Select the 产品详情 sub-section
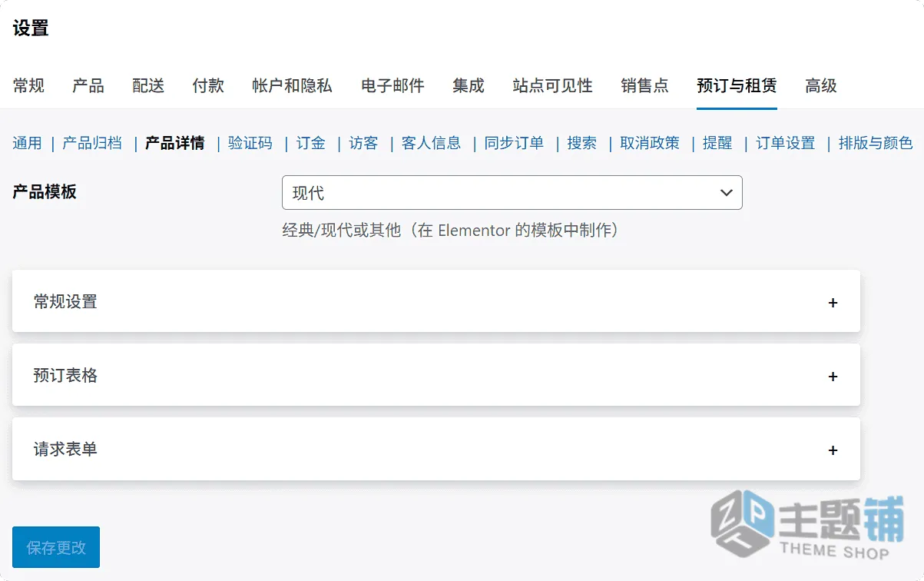 pos(175,143)
